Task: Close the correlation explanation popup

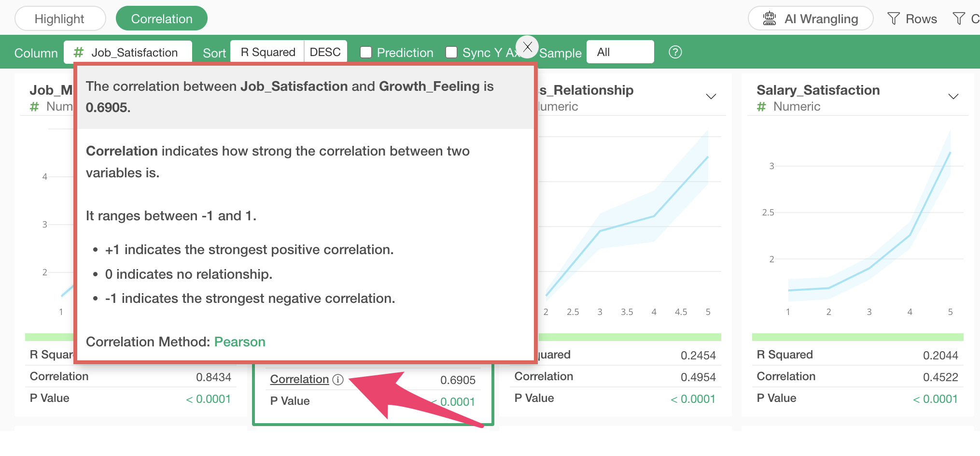Action: (x=527, y=47)
